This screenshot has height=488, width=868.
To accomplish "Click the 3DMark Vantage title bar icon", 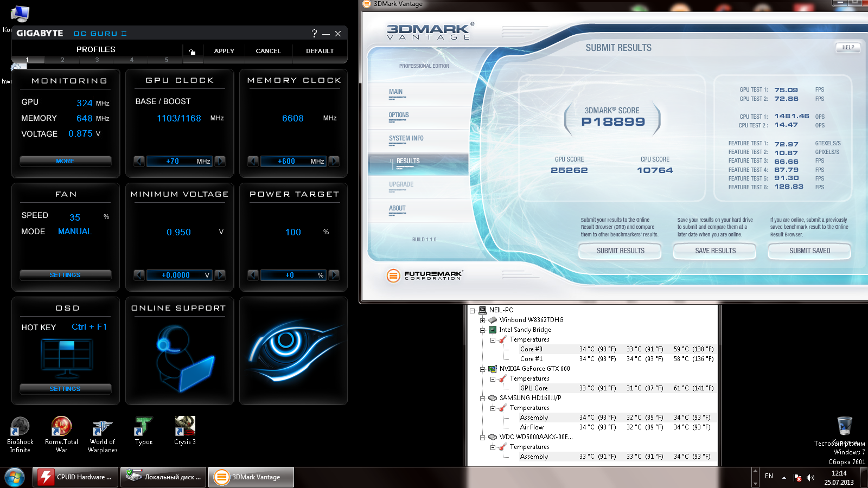I will click(367, 4).
